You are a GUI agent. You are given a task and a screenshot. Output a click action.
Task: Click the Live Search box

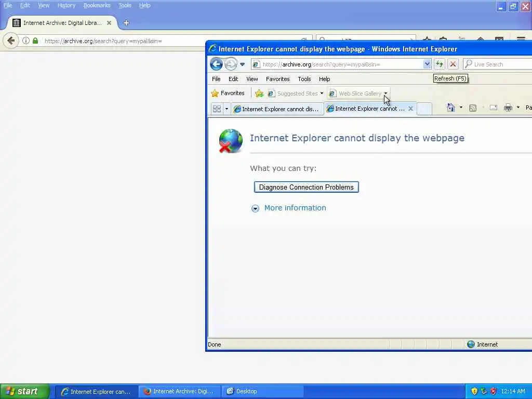tap(499, 64)
